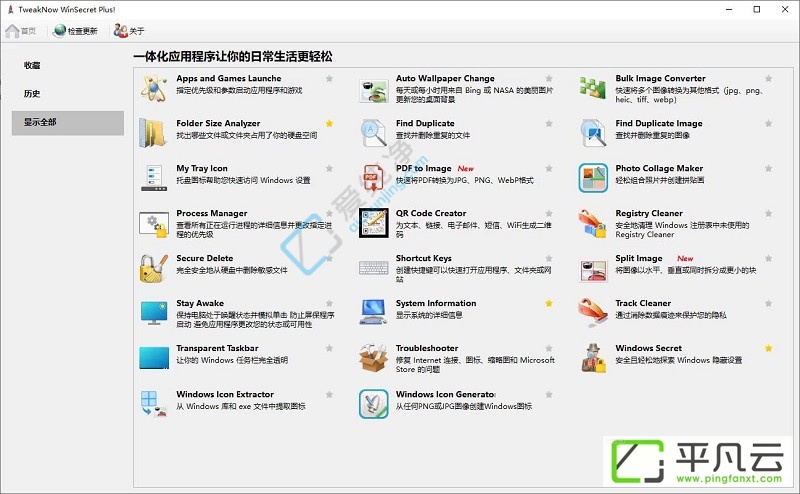This screenshot has width=800, height=494.
Task: Click the Folder Size Analyzer title
Action: [218, 123]
